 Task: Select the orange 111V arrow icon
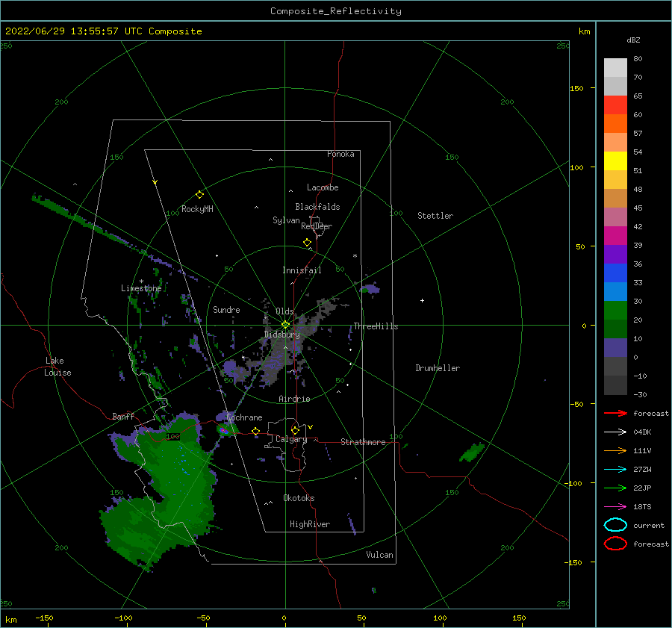pyautogui.click(x=615, y=450)
